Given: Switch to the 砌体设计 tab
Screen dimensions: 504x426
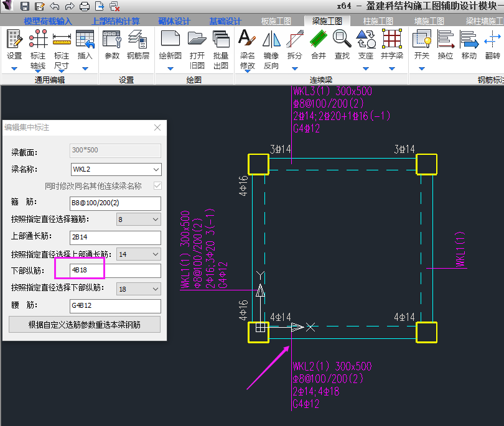Looking at the screenshot, I should click(175, 21).
